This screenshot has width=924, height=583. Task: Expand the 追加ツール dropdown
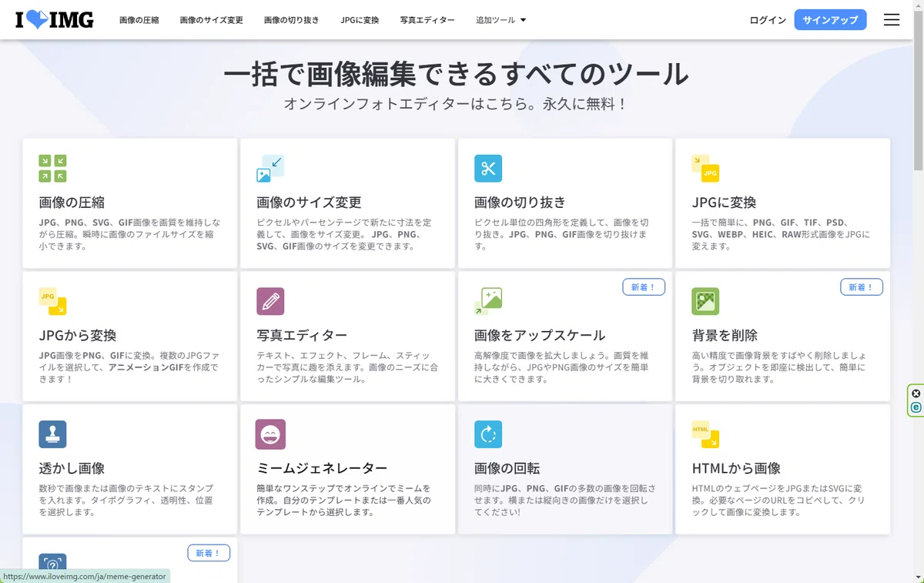pos(501,20)
